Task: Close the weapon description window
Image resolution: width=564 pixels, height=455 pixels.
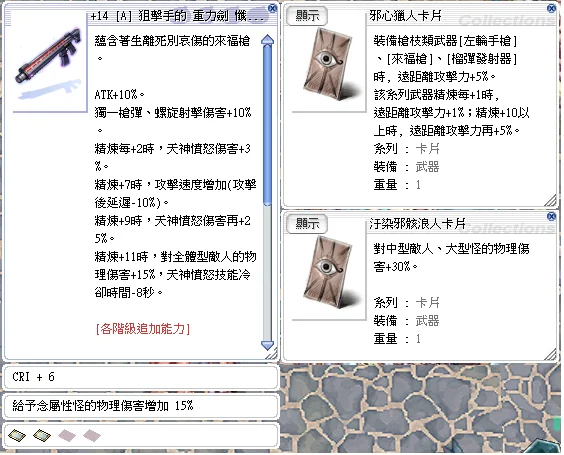Action: pos(273,8)
